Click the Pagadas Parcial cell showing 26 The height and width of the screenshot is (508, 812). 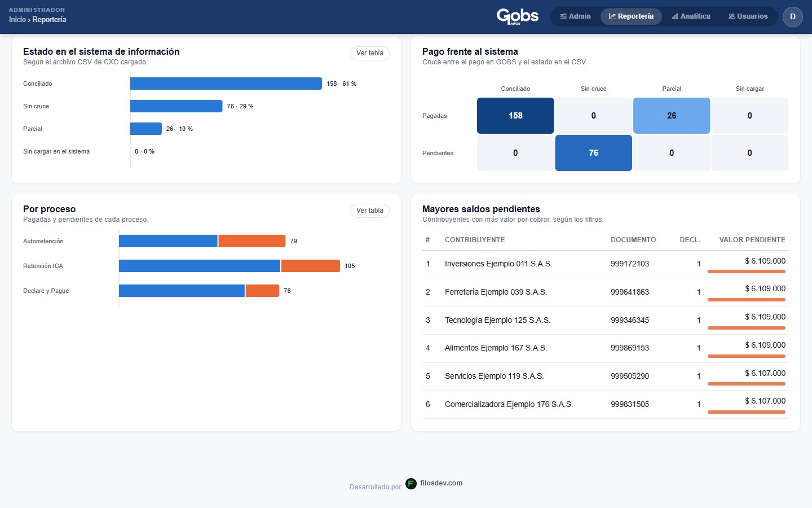[x=672, y=116]
